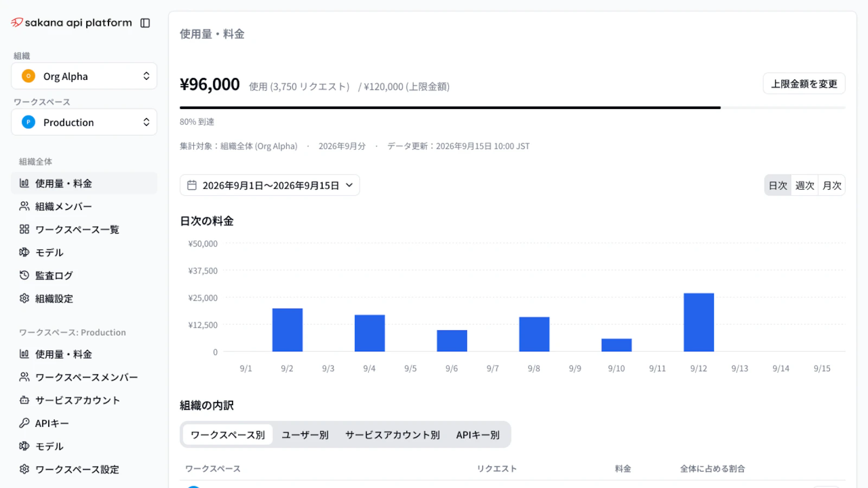Screen dimensions: 868x488
Task: Click the blue Production workspace avatar
Action: point(28,122)
